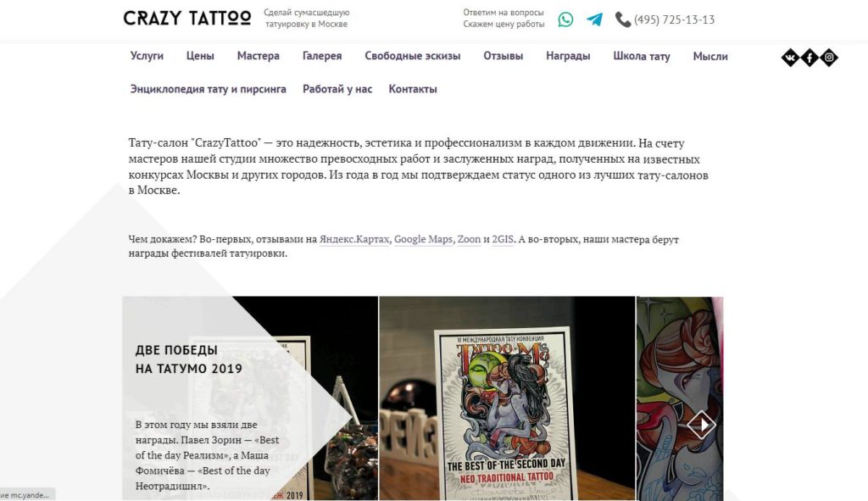Follow the Google Maps link

point(423,239)
